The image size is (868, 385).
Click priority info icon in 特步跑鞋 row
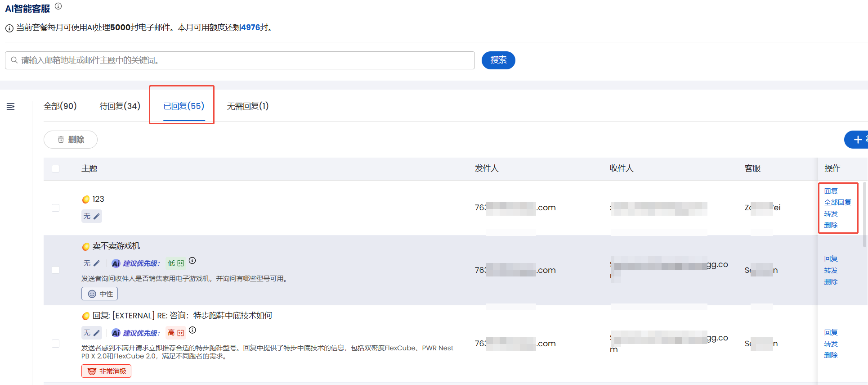click(x=192, y=330)
